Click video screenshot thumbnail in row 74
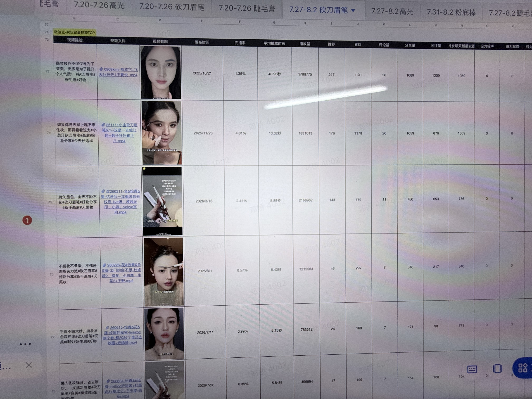The image size is (532, 399). (x=162, y=133)
